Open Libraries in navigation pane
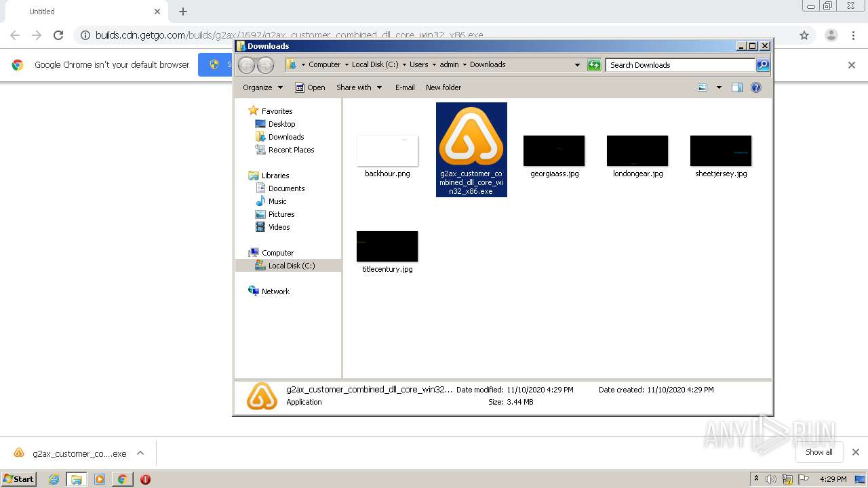The height and width of the screenshot is (488, 868). 269,176
